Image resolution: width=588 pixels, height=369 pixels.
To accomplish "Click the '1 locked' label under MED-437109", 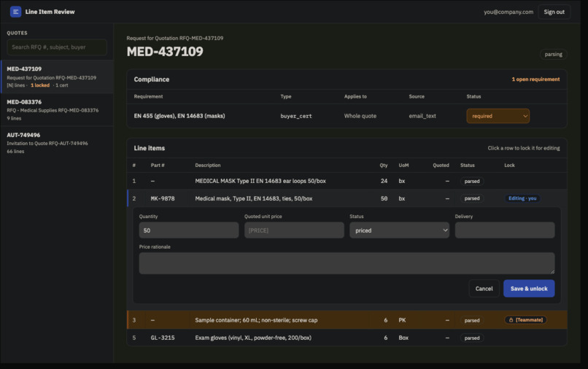I will 40,85.
